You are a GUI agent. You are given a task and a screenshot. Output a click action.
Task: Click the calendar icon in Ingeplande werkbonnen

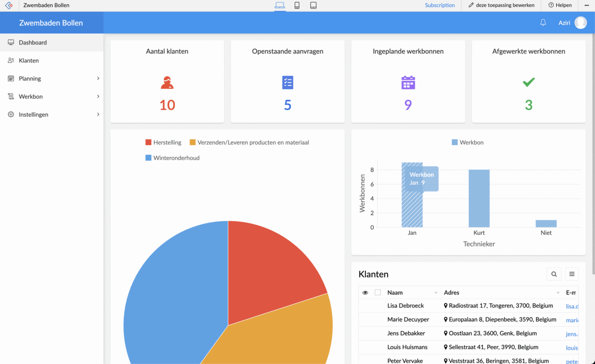[x=408, y=83]
